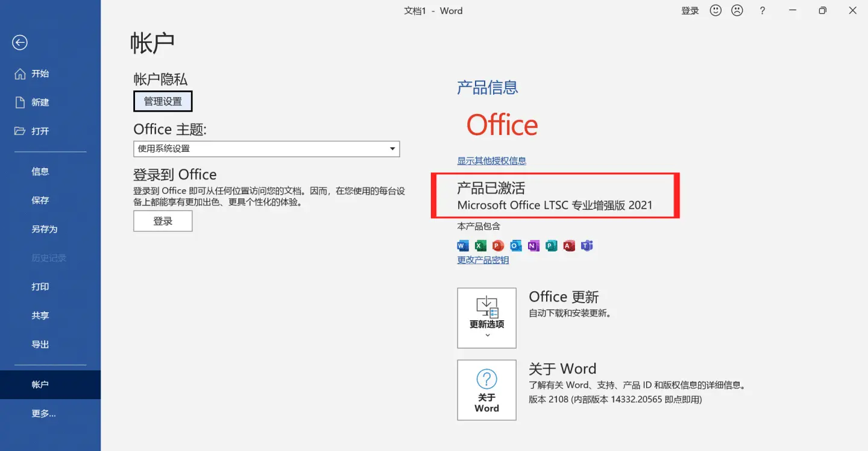Viewport: 868px width, 451px height.
Task: Click the Excel product icon
Action: [x=480, y=245]
